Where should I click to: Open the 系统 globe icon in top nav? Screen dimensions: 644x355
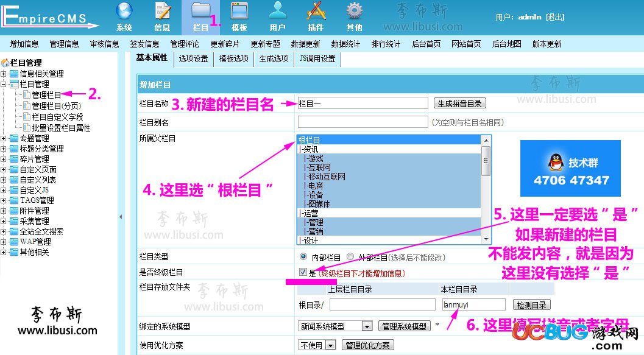[124, 11]
